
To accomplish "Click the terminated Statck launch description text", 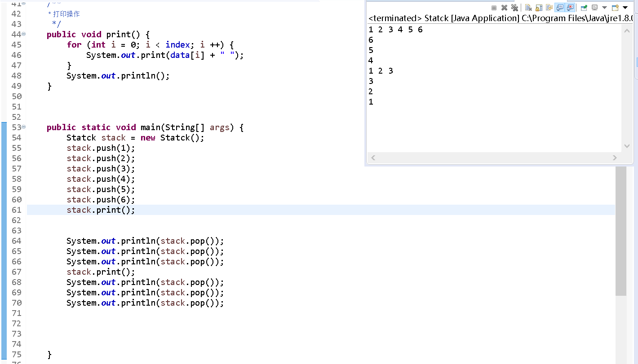I will point(500,18).
